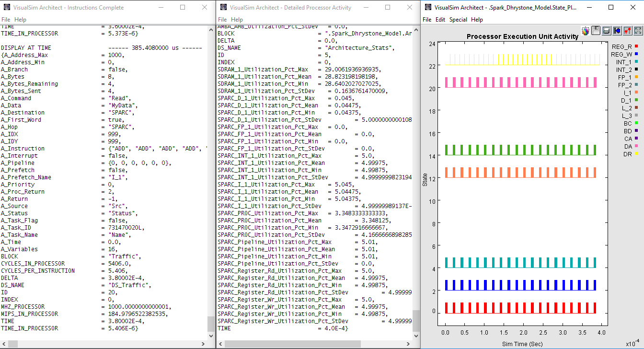Click the rainbow color palette icon in plot toolbar
Image resolution: width=644 pixels, height=349 pixels.
tap(586, 31)
